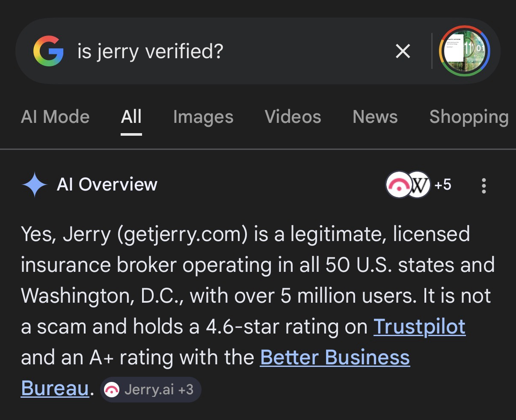Open the Videos tab
Image resolution: width=516 pixels, height=420 pixels.
[293, 117]
